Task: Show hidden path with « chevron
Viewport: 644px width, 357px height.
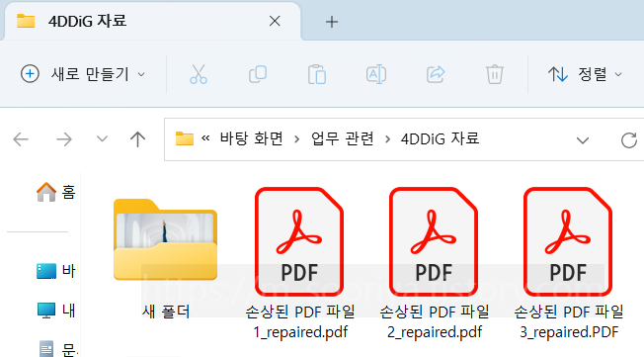Action: [205, 138]
